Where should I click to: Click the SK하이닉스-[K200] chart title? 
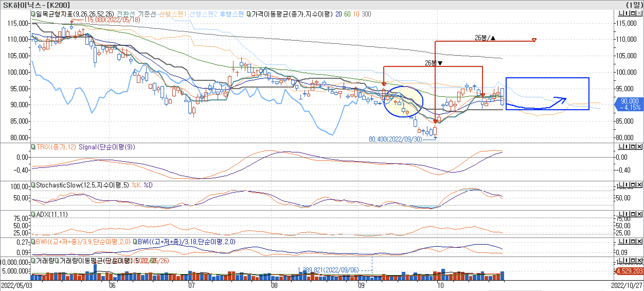[36, 5]
